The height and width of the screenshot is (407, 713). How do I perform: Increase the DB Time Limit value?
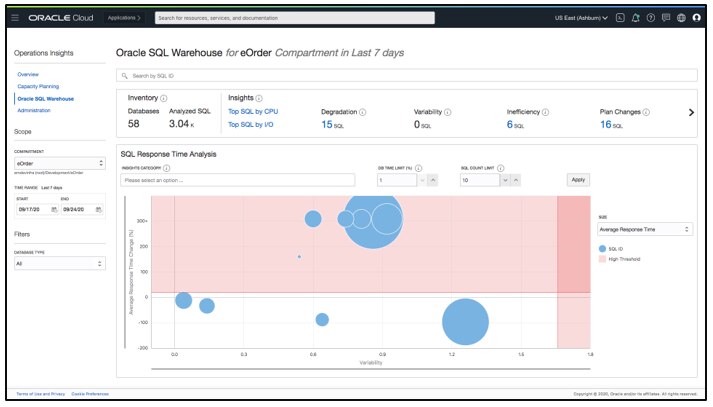click(x=433, y=180)
